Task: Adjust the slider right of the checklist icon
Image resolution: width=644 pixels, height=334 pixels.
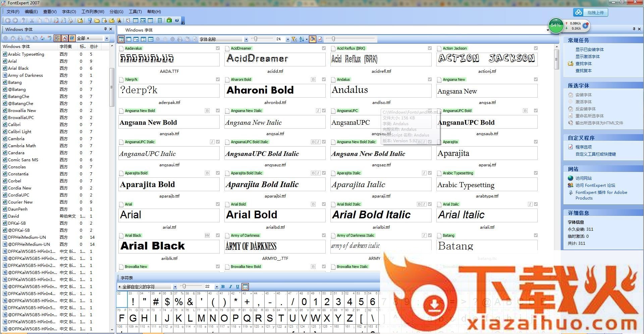Action: coord(333,39)
